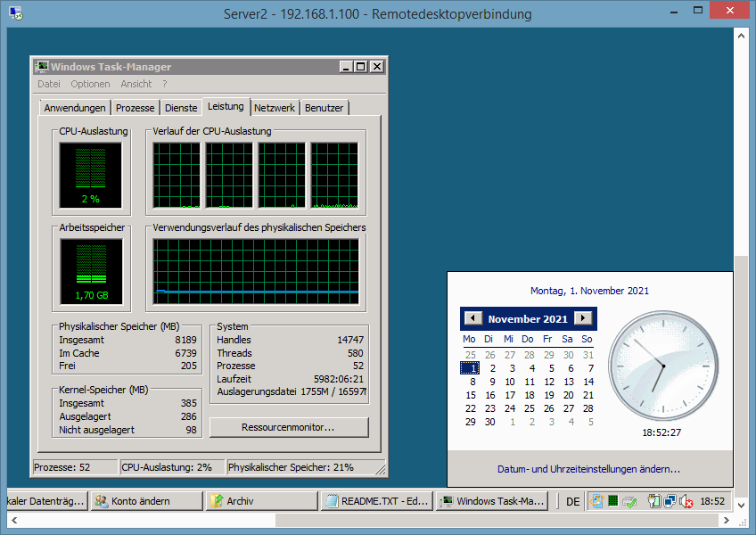Click the taskbar clock showing 18:52
The width and height of the screenshot is (756, 535).
[x=712, y=501]
